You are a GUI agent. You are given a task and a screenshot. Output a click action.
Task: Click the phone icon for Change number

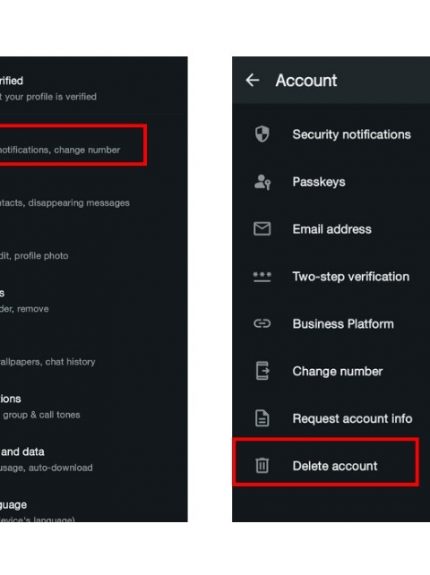(x=262, y=371)
